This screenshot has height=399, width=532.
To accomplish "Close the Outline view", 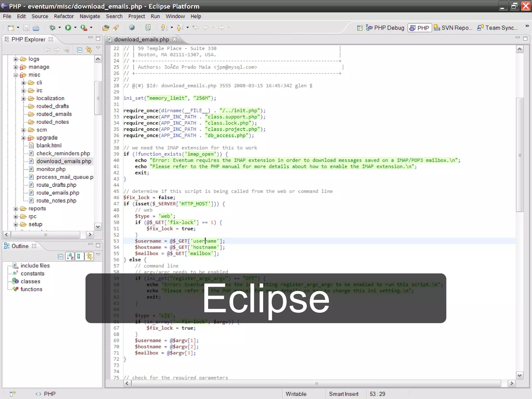I will tap(34, 246).
